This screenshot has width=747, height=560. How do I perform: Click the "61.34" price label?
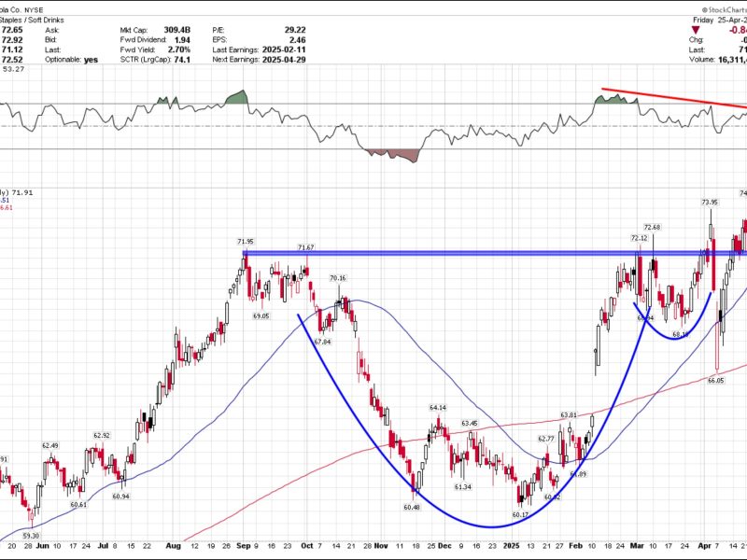pos(463,486)
